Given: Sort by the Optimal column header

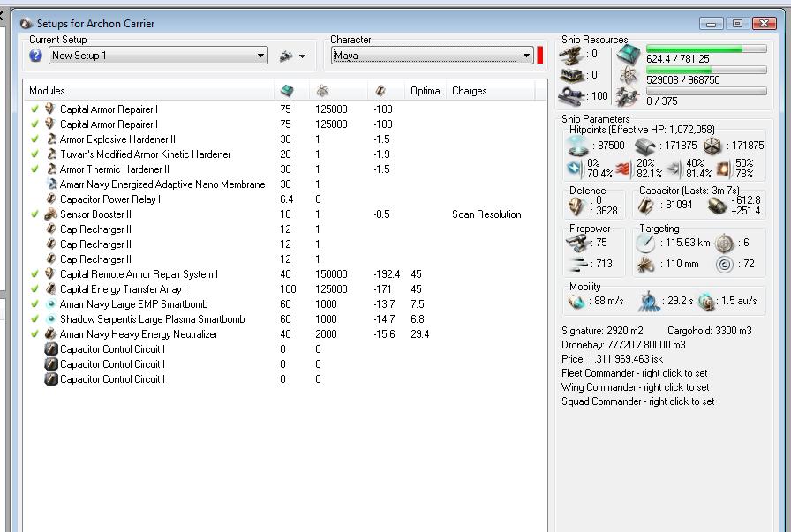Looking at the screenshot, I should coord(426,91).
